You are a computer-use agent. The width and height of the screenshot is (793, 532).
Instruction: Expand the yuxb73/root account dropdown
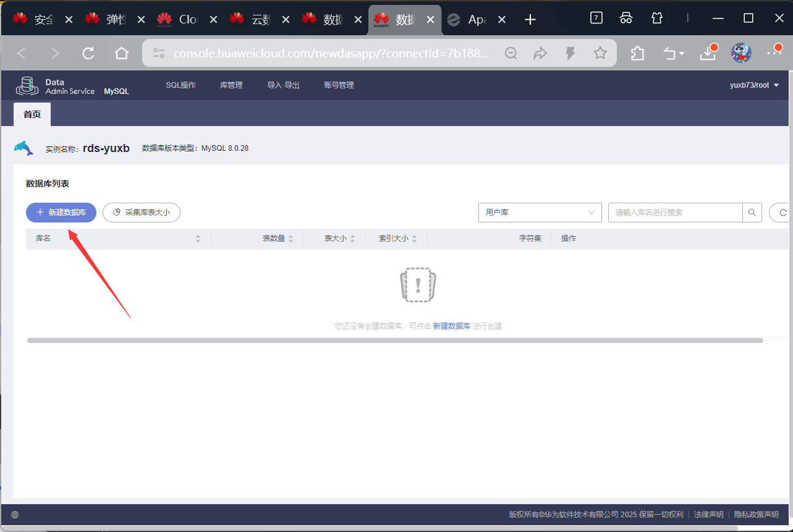click(755, 85)
